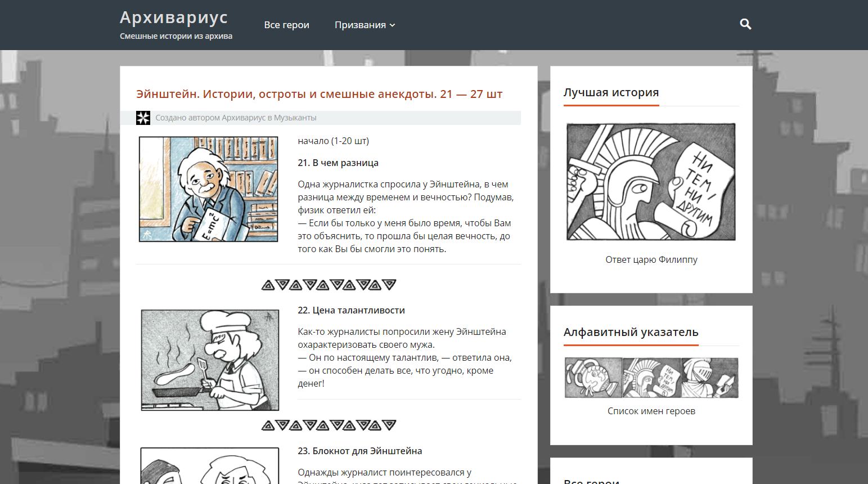Screen dimensions: 868x484
Task: Click the Лучшая история widget heading
Action: point(611,92)
